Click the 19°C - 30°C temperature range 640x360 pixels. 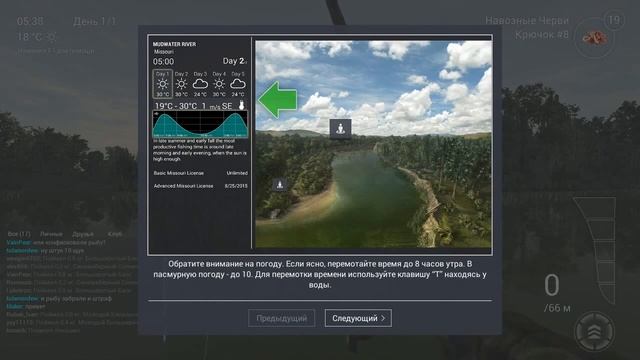[x=176, y=106]
